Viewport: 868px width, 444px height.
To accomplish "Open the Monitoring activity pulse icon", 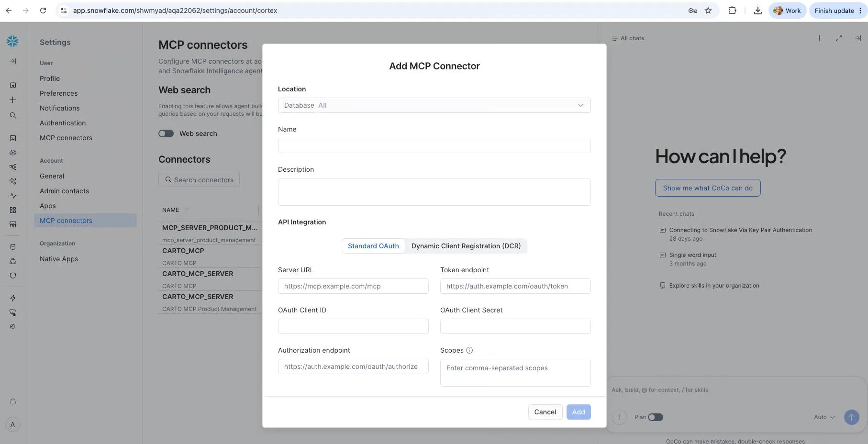I will [x=13, y=196].
